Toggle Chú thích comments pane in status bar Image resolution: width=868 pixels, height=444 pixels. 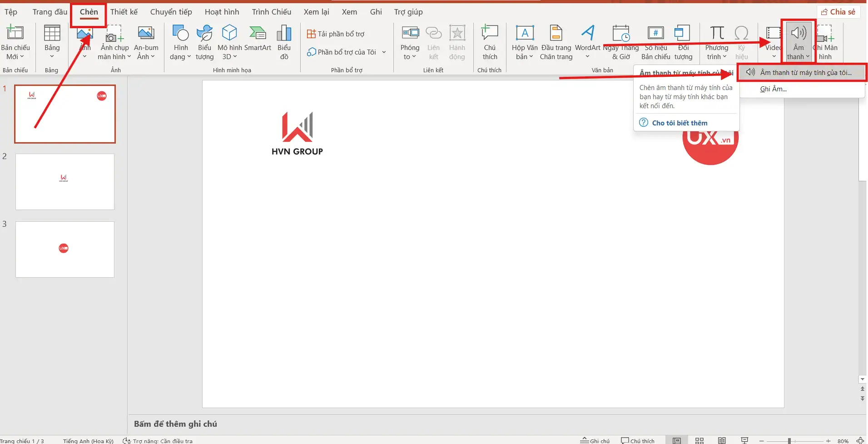(x=638, y=440)
